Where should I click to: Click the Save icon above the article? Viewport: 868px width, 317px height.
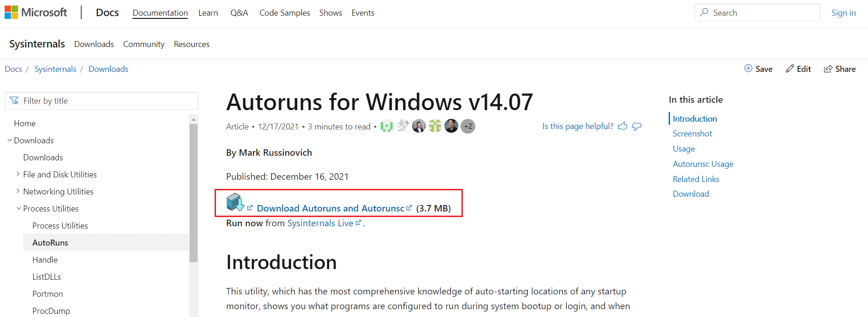coord(748,69)
